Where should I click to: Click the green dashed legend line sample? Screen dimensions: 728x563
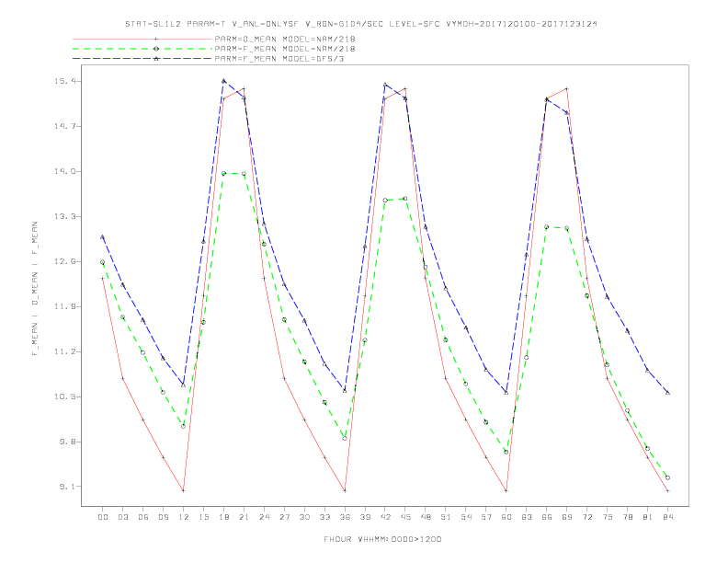click(142, 49)
